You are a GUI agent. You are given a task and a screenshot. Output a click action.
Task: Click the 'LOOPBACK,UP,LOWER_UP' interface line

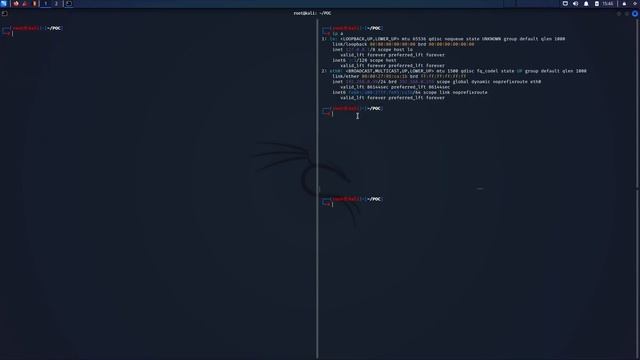coord(443,39)
